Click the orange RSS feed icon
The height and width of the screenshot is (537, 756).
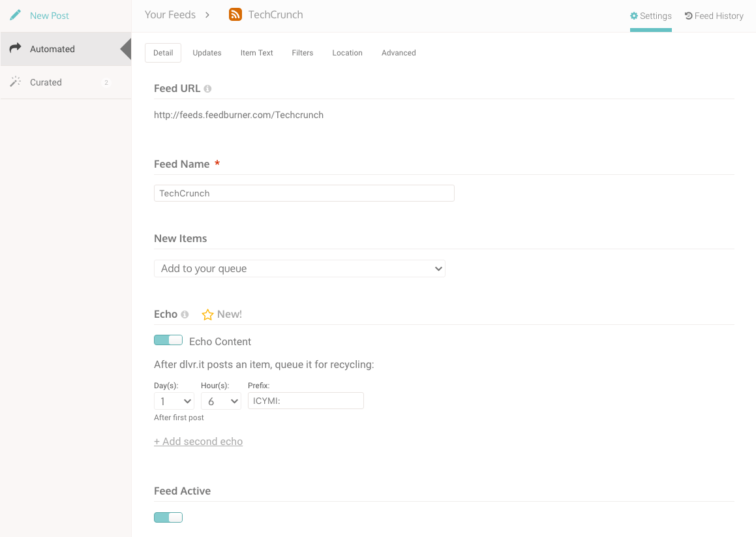point(235,14)
